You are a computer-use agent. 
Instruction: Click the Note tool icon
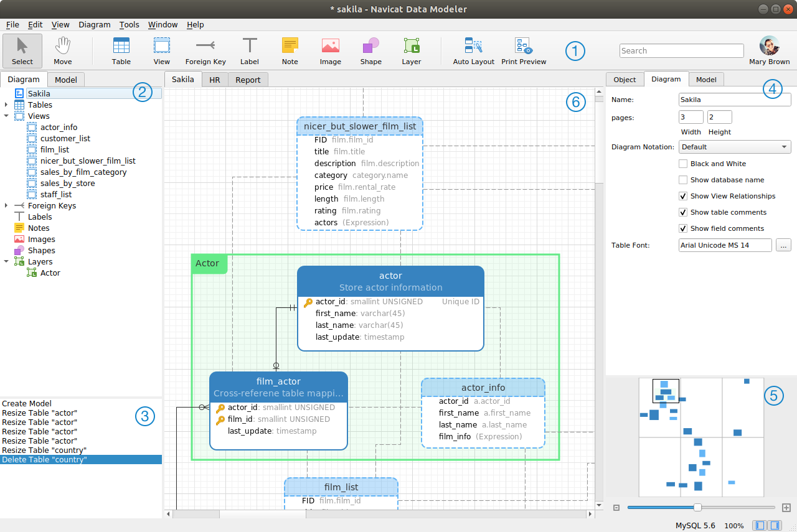[x=290, y=50]
